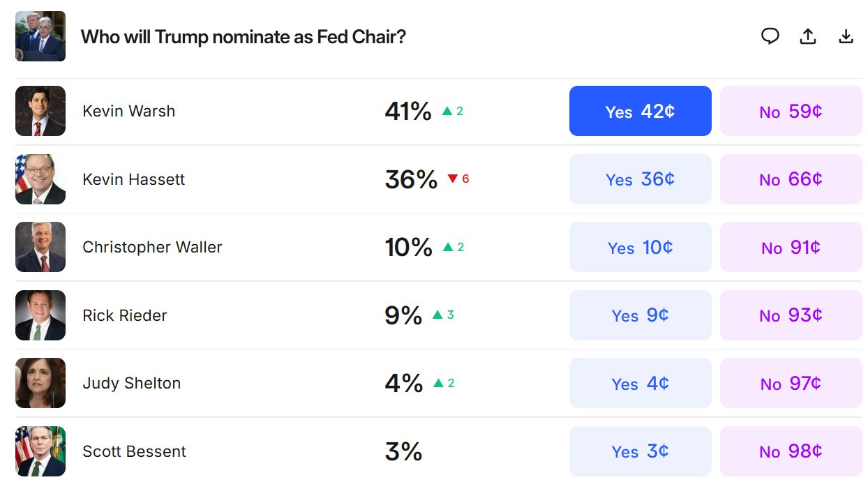Select No 93¢ for Rick Rieder
The width and height of the screenshot is (868, 482).
(791, 315)
